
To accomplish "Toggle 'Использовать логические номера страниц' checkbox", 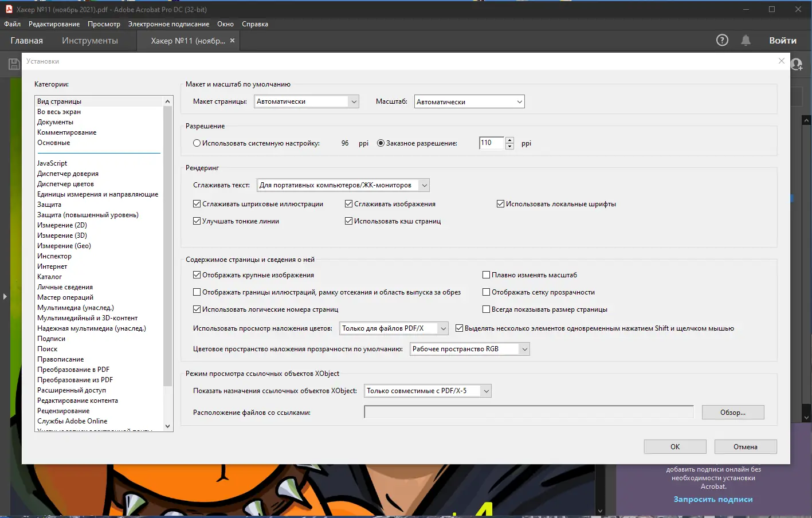I will coord(197,309).
